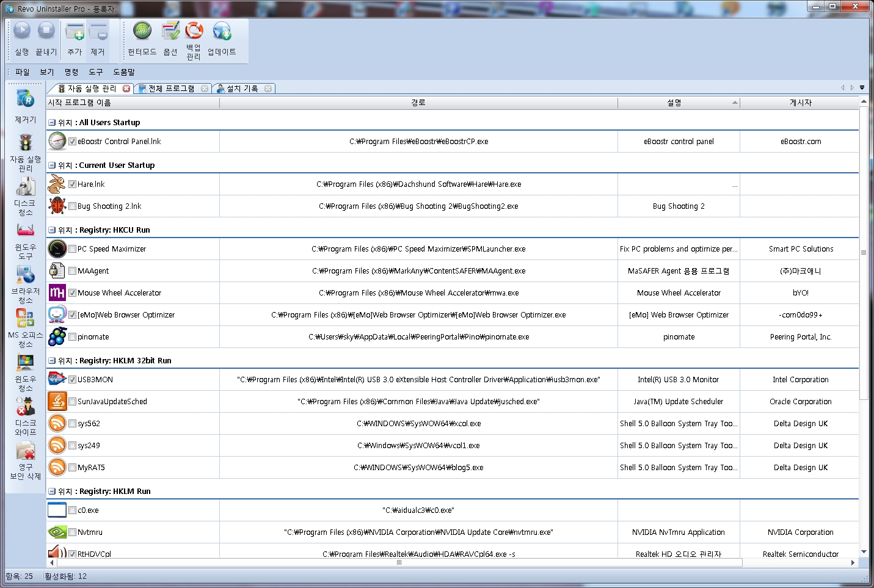Open the 명령 (Commands) menu
Viewport: 874px width, 588px height.
click(71, 72)
